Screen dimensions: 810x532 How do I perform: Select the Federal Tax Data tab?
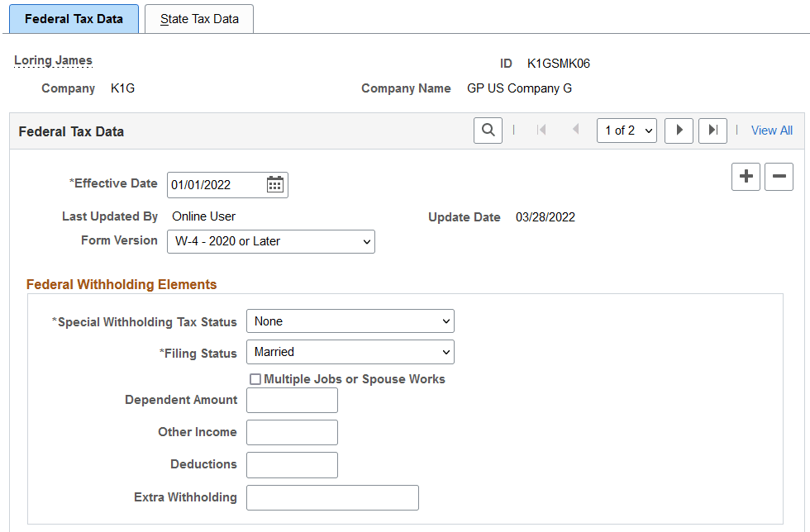(74, 18)
